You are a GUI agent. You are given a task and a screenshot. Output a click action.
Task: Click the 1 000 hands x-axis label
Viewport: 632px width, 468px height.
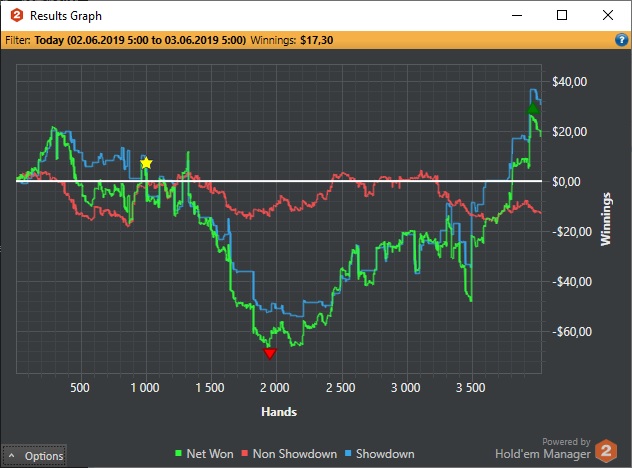[145, 388]
